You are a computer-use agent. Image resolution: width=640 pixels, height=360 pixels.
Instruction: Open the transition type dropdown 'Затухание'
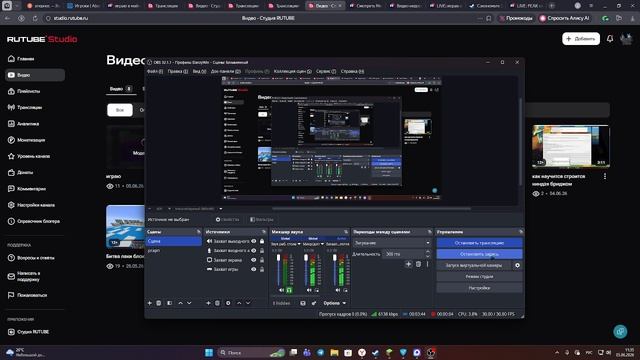click(x=392, y=243)
